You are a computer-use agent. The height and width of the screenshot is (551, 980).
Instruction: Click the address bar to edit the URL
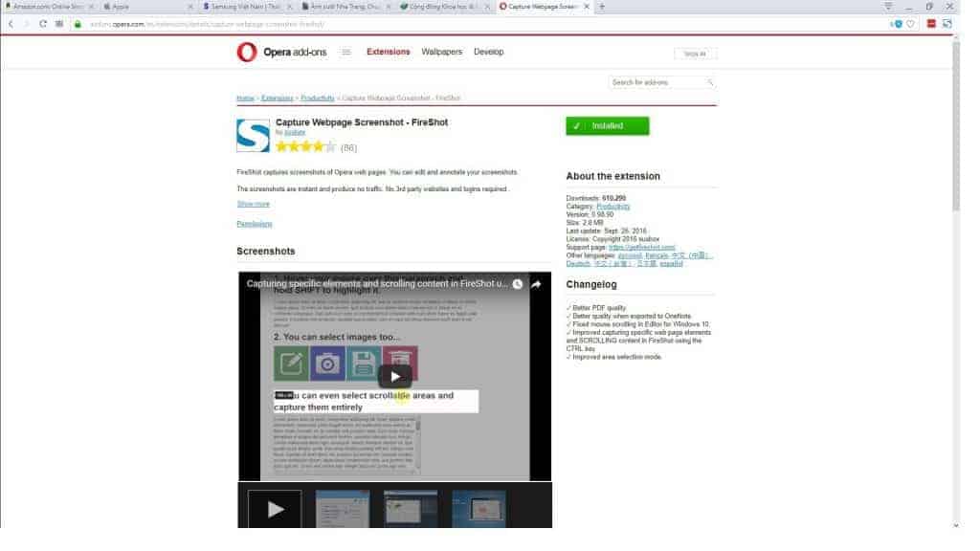point(287,25)
